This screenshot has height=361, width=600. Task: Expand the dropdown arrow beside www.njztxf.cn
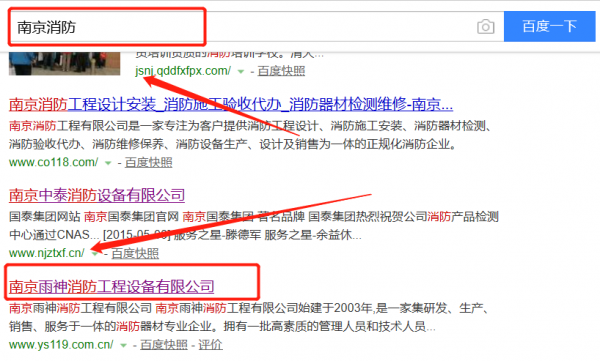95,253
